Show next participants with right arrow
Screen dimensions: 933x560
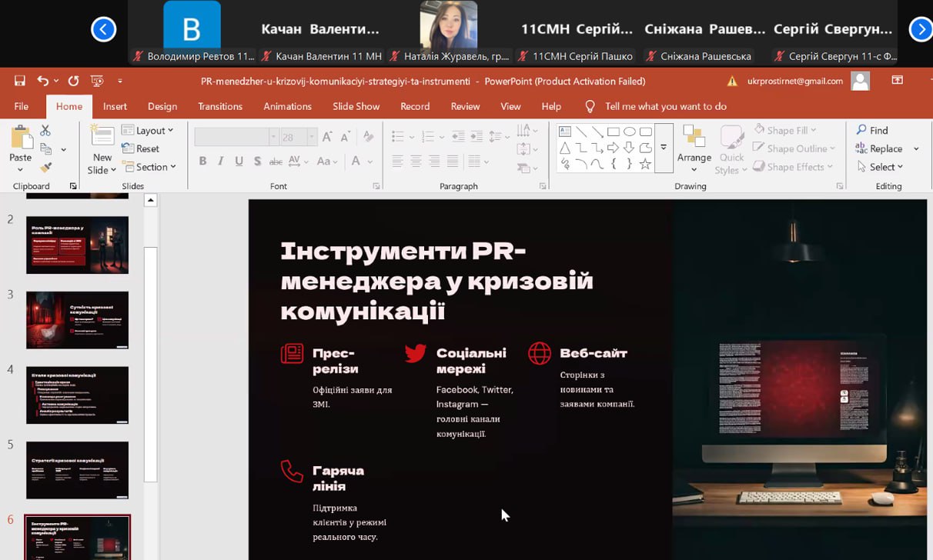(x=921, y=29)
